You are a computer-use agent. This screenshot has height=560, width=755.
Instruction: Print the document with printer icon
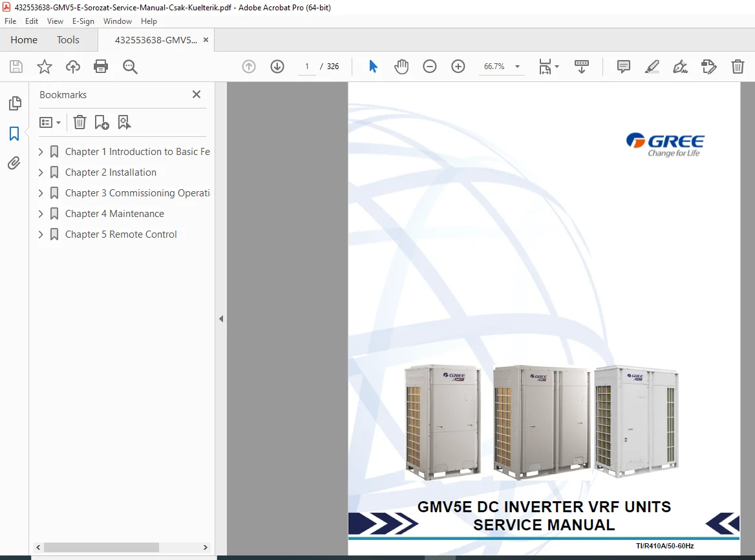point(101,67)
